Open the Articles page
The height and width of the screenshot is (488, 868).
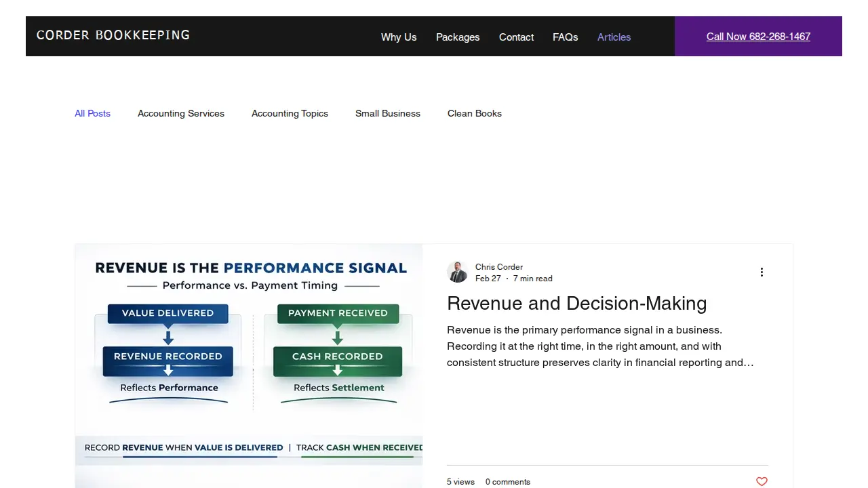[x=614, y=37]
